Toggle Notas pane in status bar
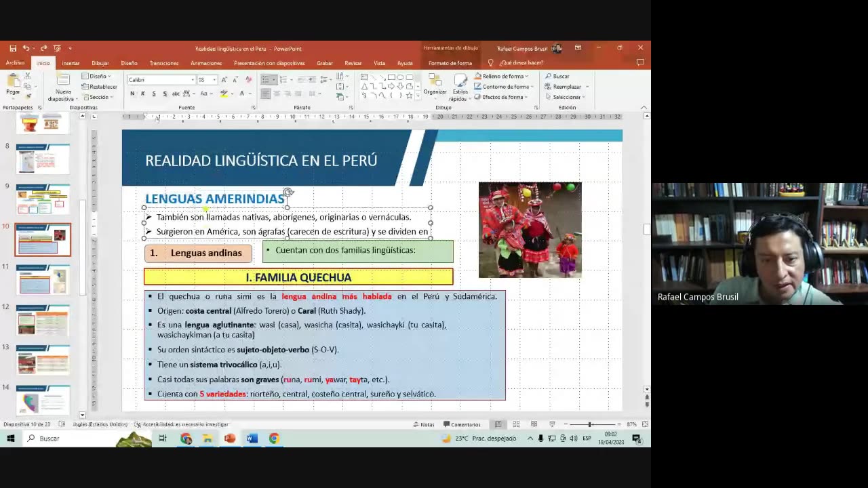868x488 pixels. [423, 424]
